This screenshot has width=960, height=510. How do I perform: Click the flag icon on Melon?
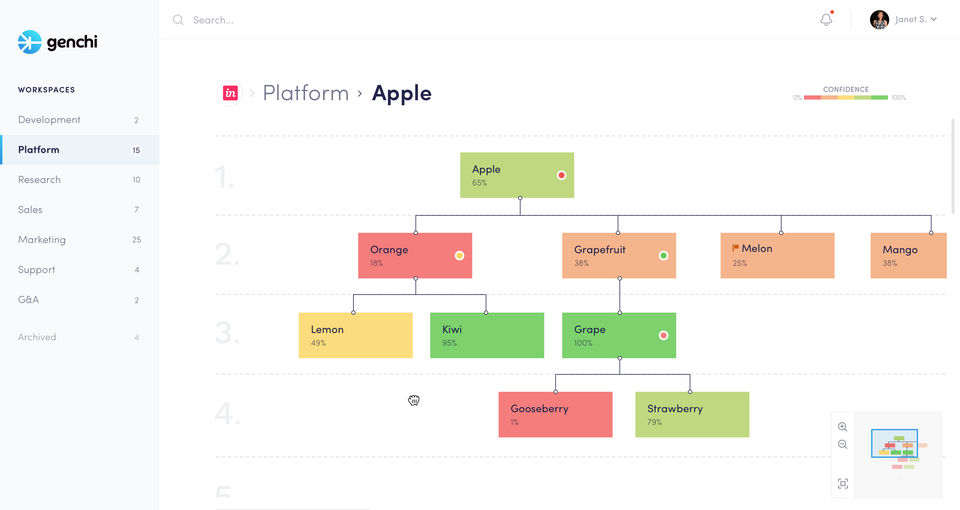tap(736, 248)
